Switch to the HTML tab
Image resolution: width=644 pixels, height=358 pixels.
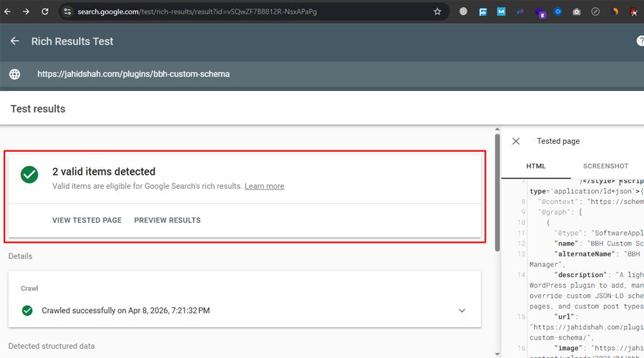click(x=536, y=166)
